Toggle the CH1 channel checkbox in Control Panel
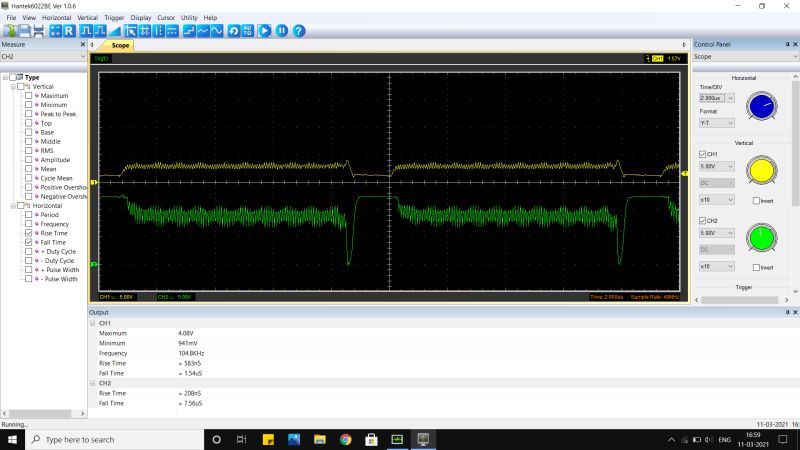This screenshot has width=800, height=450. coord(703,154)
